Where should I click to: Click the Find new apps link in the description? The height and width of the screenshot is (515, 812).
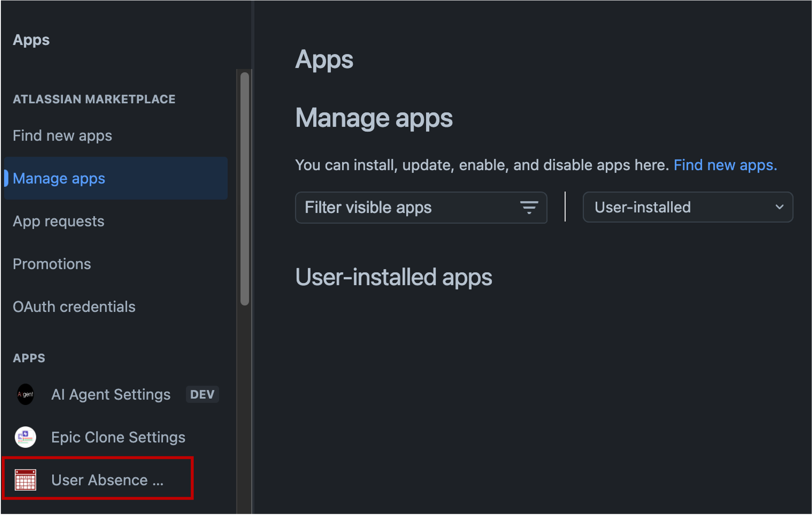(x=724, y=165)
